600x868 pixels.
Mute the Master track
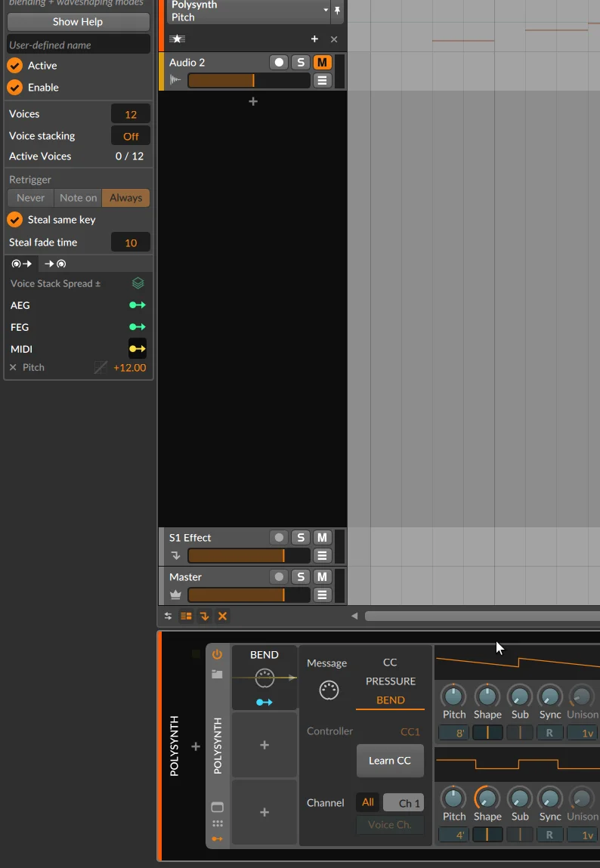[x=322, y=577]
